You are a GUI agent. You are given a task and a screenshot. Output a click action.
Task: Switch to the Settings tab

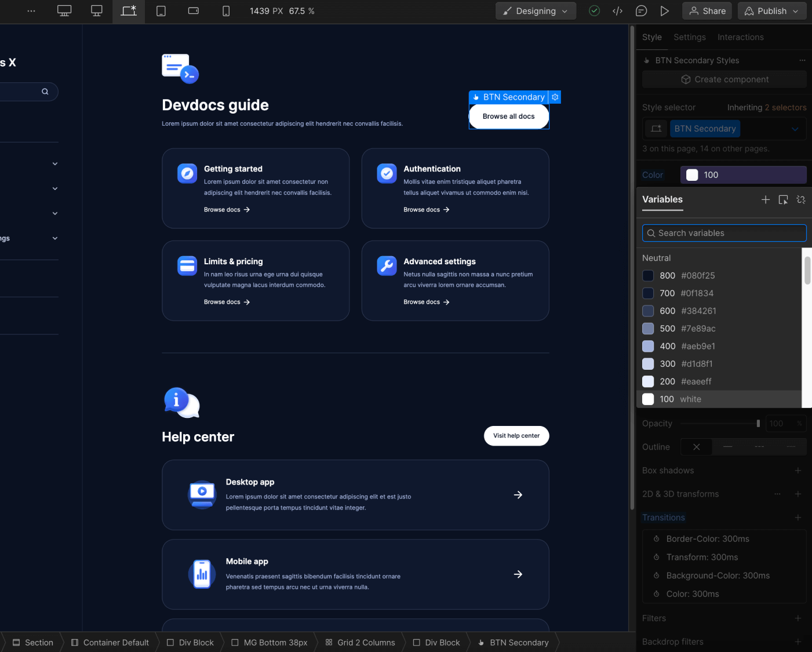[x=690, y=37]
